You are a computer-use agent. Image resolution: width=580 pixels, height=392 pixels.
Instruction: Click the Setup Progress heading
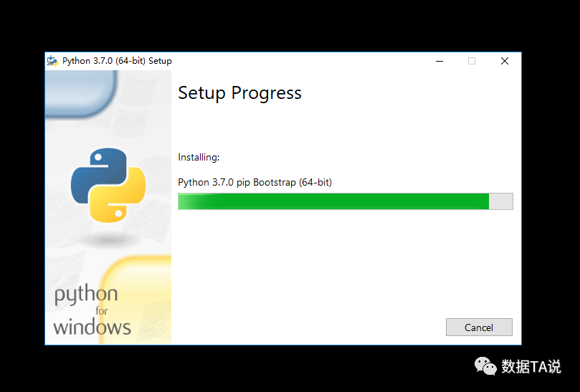pos(239,93)
